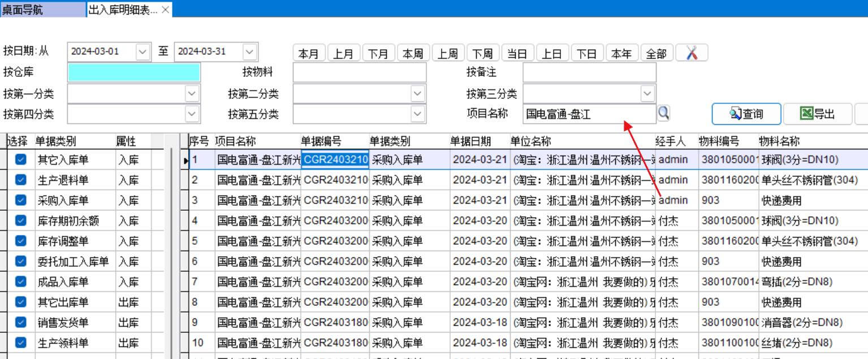Click the clear-filter scissors icon
Viewport: 868px width, 359px height.
click(x=692, y=53)
